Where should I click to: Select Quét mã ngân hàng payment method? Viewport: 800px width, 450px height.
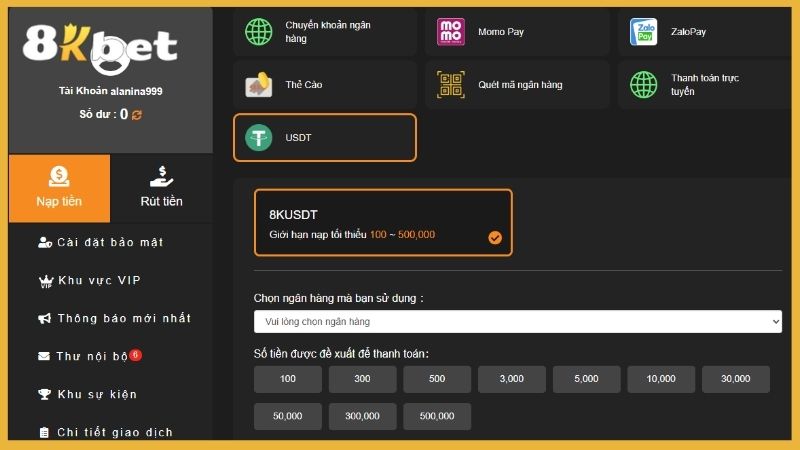click(x=517, y=85)
